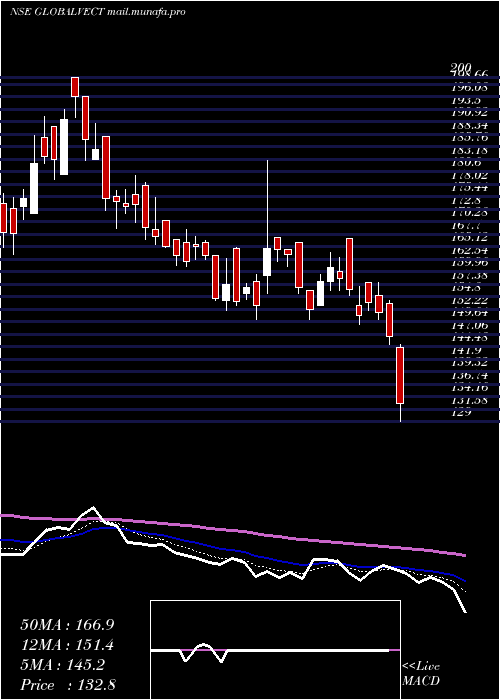Click the topmost red candle near 196

click(x=75, y=87)
